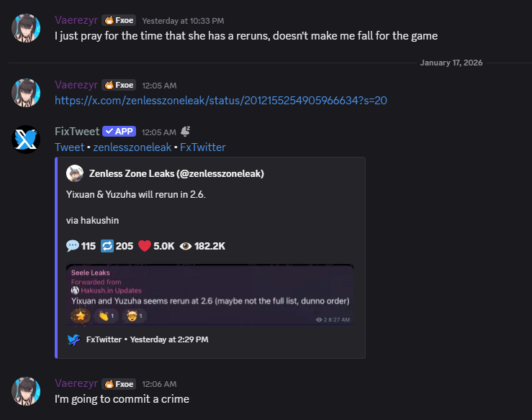532x420 pixels.
Task: Click the silent-message bell icon after FixTweet's timestamp
Action: (x=185, y=131)
